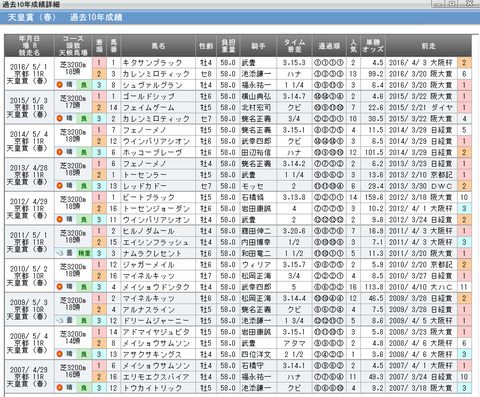Select horse name アサクサキングス
Viewport: 480px width, 397px height.
[x=152, y=354]
